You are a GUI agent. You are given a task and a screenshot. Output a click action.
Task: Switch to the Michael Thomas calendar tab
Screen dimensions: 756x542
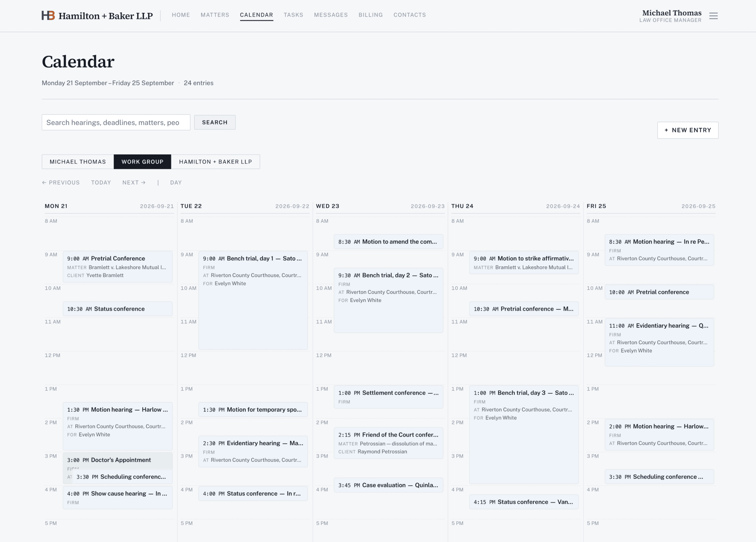click(78, 162)
